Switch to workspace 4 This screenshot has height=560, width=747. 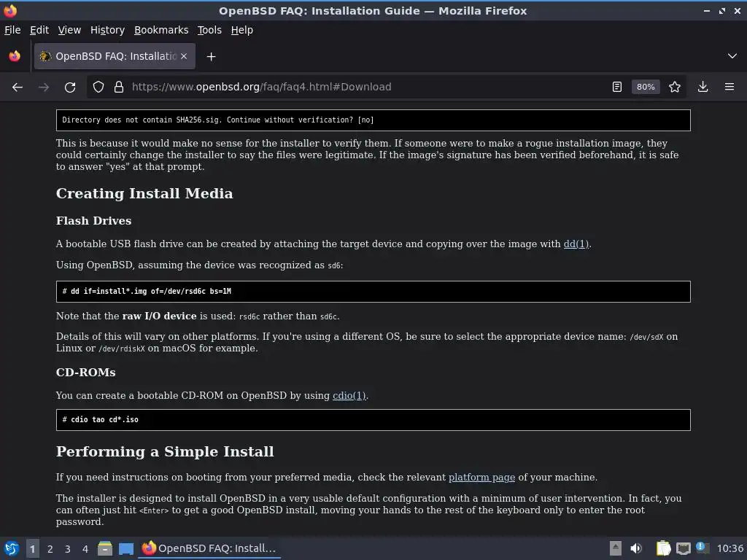(x=85, y=549)
